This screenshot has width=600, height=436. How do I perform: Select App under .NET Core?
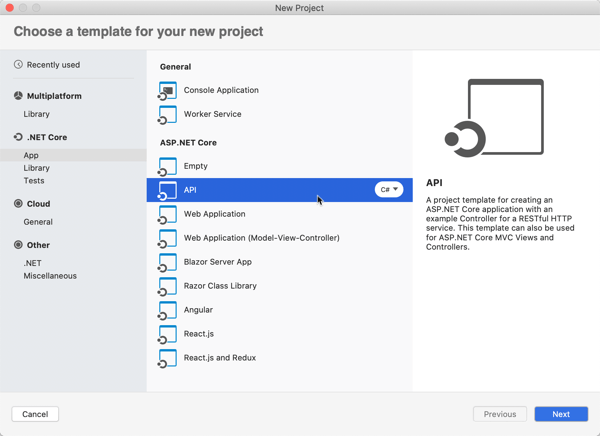coord(31,156)
